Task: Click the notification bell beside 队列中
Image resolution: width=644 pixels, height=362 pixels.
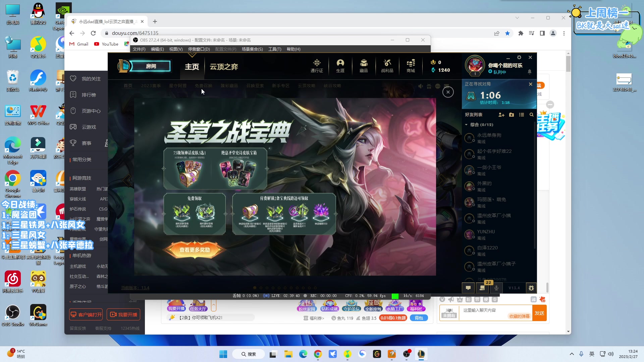Action: point(530,71)
